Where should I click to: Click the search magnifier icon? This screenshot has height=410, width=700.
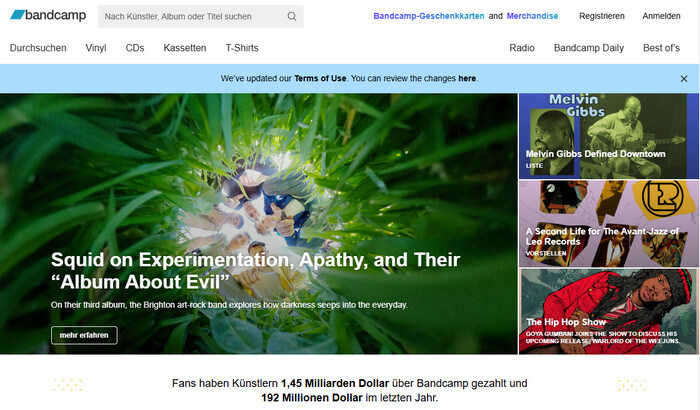point(292,17)
